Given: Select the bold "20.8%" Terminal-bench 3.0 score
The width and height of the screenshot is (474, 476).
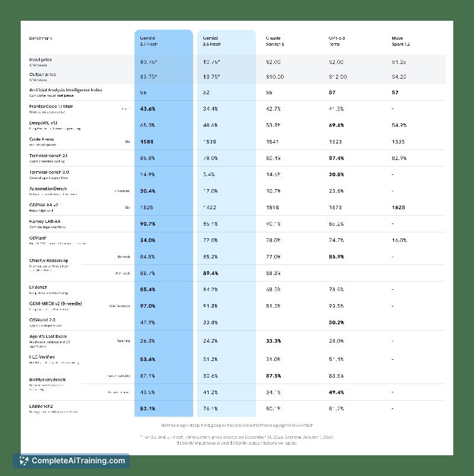Looking at the screenshot, I should 336,174.
